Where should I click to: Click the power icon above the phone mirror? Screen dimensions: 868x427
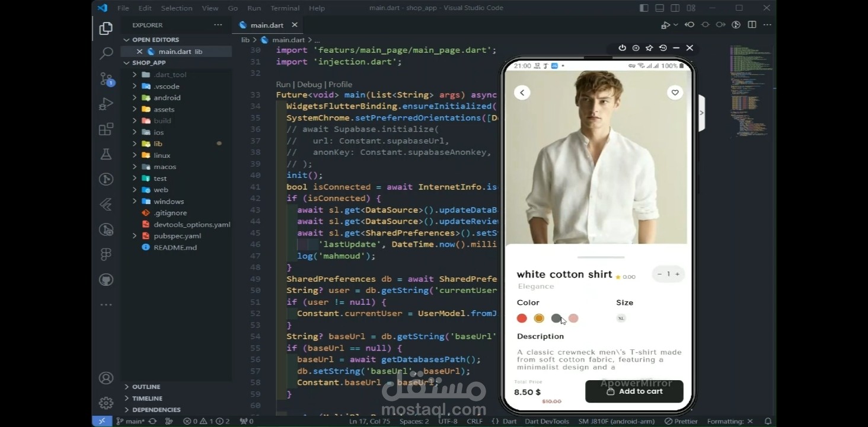pos(622,48)
